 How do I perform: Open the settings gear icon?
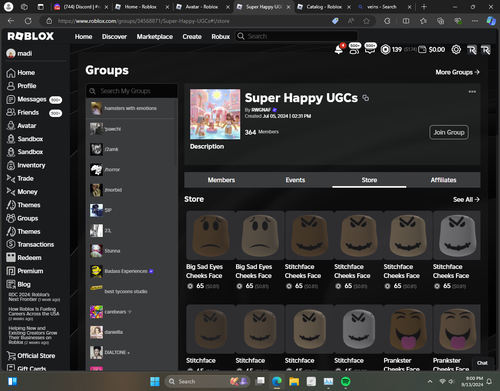pos(456,50)
